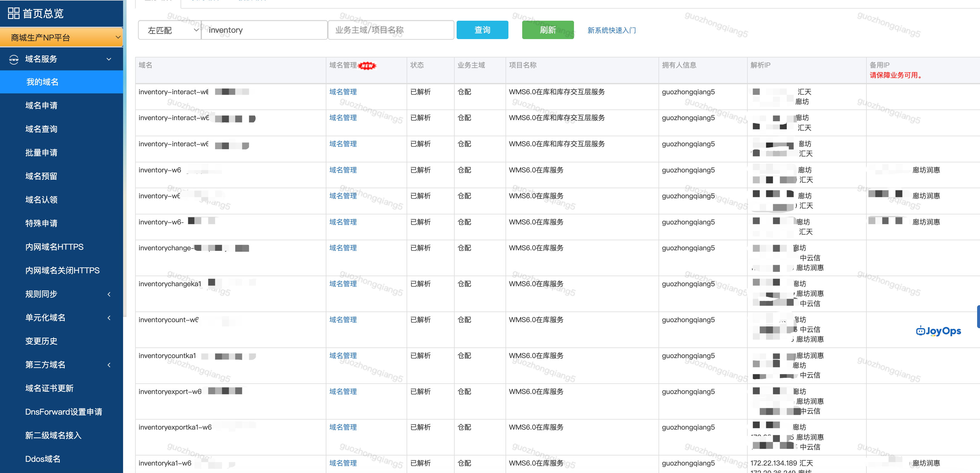Click the blue 查询 search button
Image resolution: width=980 pixels, height=473 pixels.
tap(482, 30)
